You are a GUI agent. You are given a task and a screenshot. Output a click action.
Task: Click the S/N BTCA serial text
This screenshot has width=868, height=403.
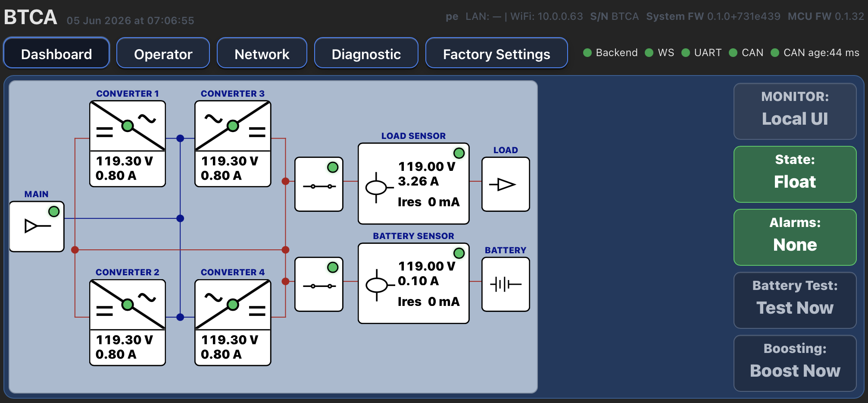click(x=615, y=16)
